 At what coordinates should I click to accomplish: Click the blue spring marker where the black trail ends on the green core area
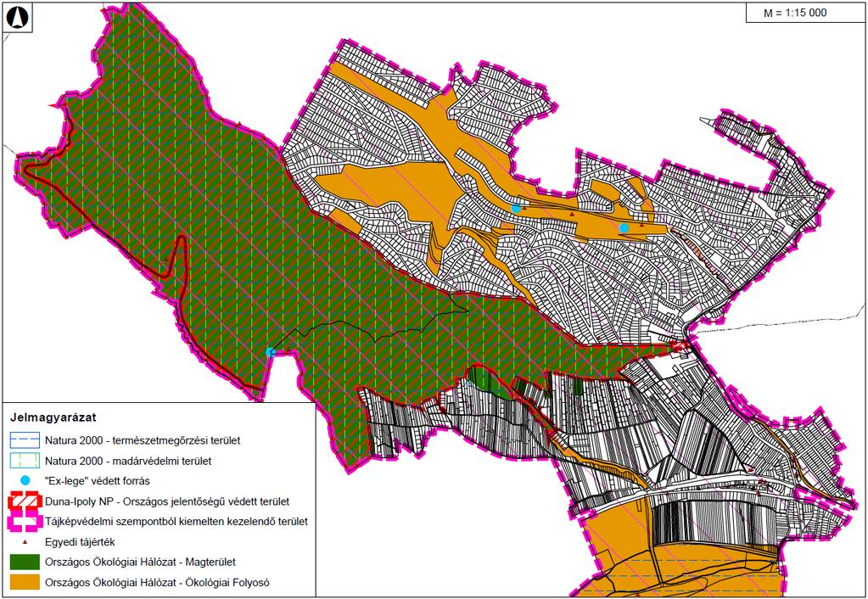[x=270, y=352]
